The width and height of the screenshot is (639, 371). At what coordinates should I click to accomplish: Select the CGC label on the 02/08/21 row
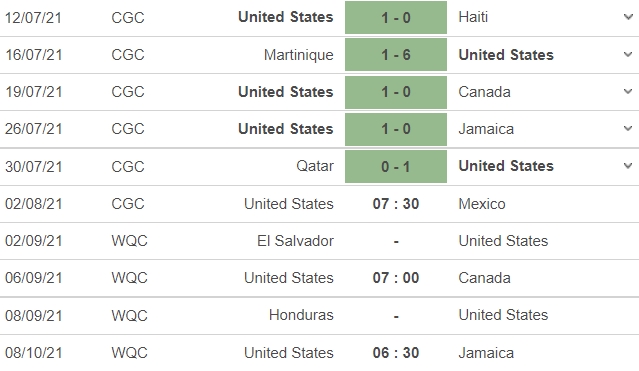[x=128, y=203]
